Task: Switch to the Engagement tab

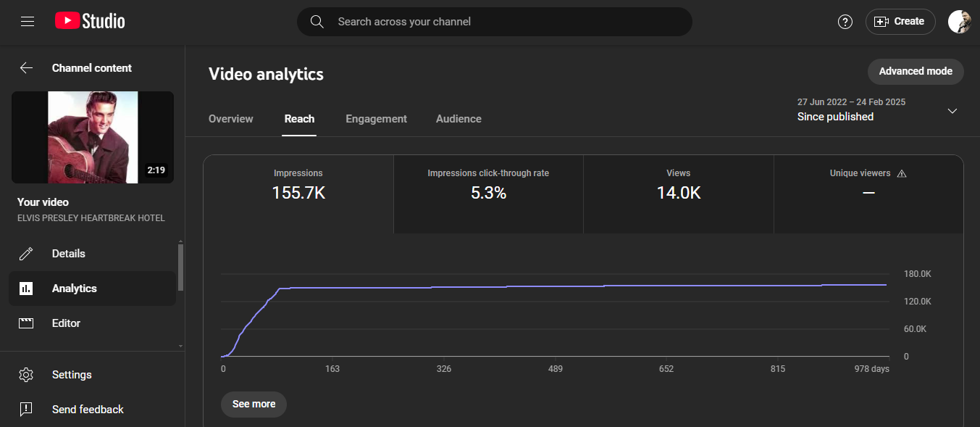Action: click(376, 119)
